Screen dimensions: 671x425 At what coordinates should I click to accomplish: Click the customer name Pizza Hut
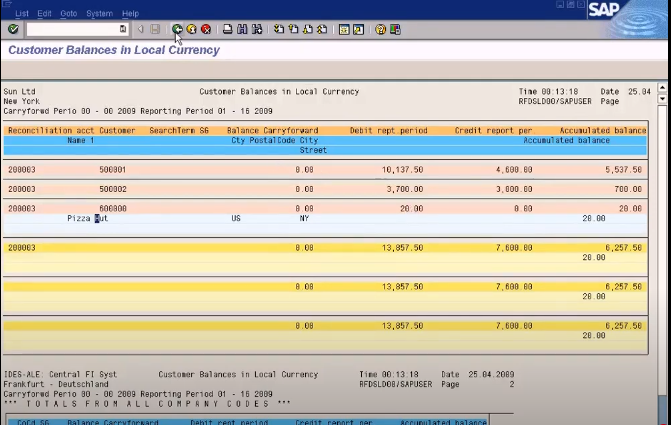88,218
